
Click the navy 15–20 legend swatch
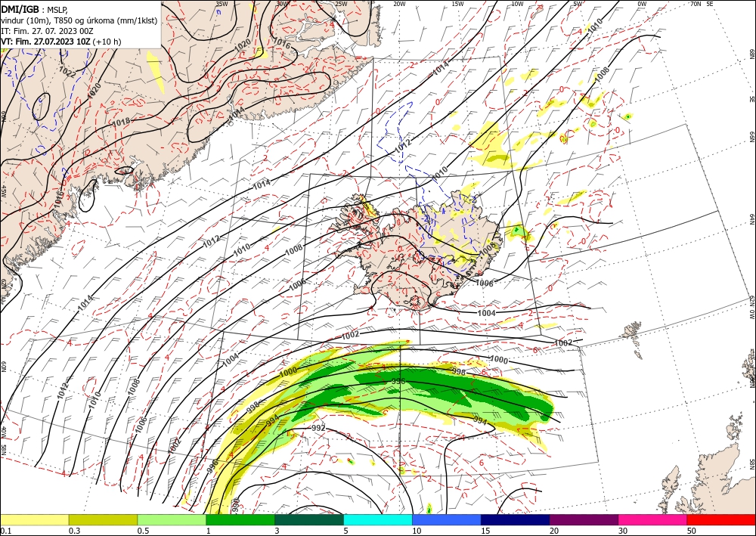[x=516, y=520]
